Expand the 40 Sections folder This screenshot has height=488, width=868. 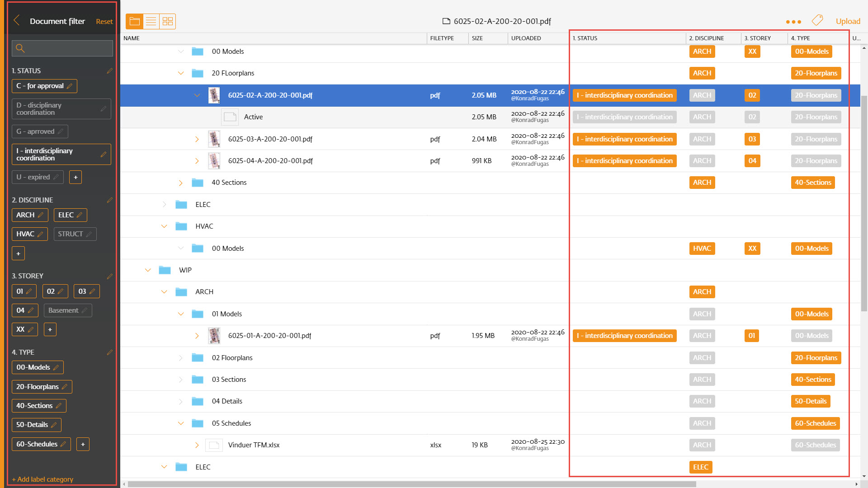point(181,183)
